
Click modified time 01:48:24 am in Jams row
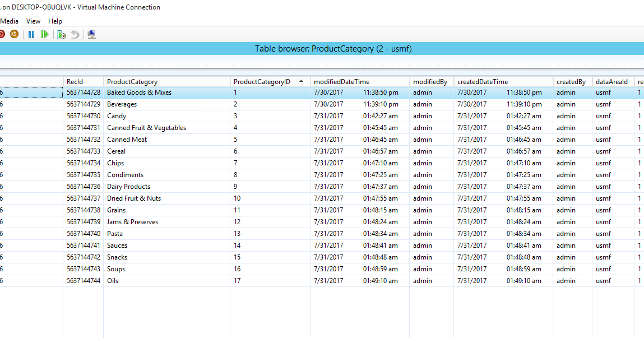(381, 222)
